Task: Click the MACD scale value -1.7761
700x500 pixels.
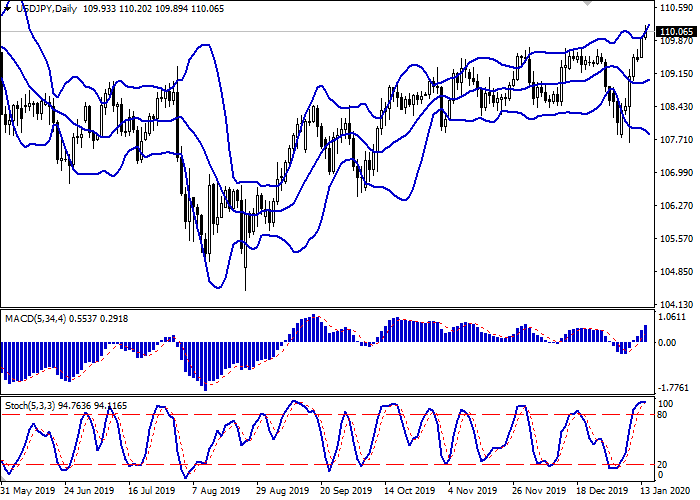Action: [673, 388]
